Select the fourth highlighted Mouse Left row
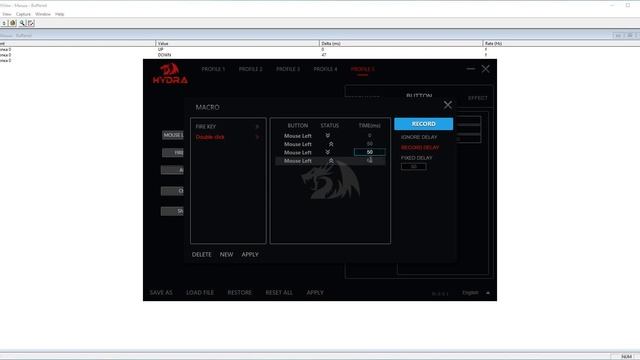Image resolution: width=640 pixels, height=360 pixels. (x=330, y=161)
